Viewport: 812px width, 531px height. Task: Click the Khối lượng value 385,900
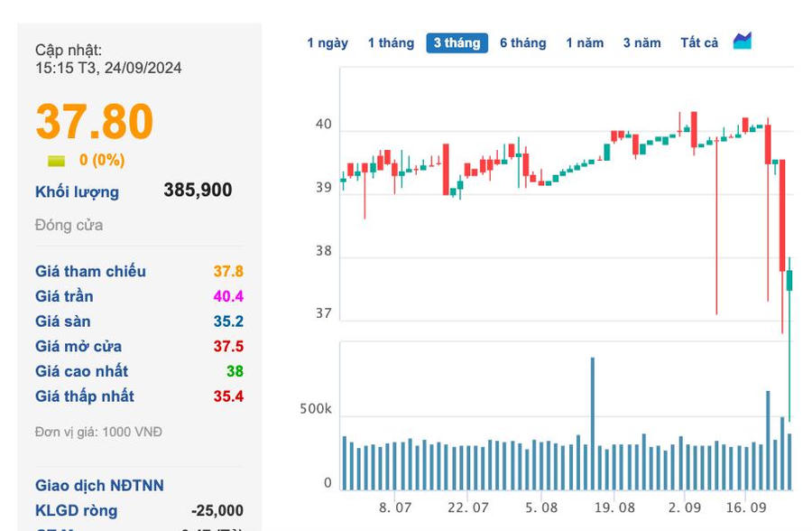pos(198,191)
